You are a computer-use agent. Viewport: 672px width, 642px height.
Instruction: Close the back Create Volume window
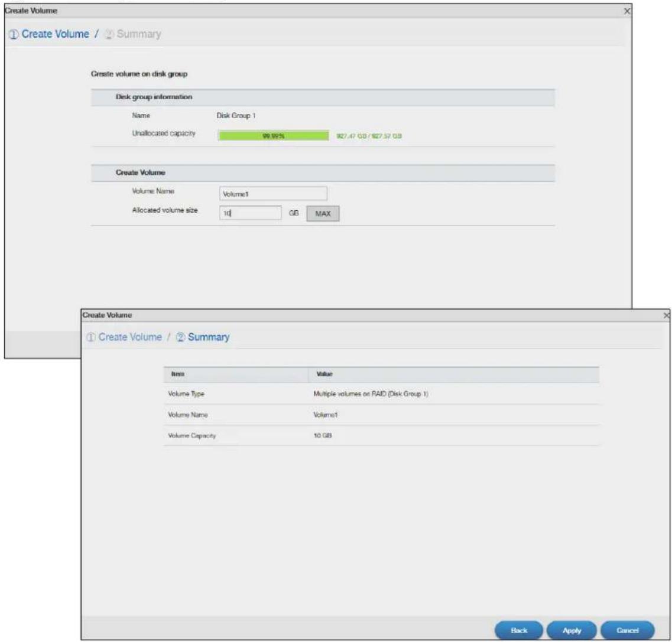pos(627,11)
